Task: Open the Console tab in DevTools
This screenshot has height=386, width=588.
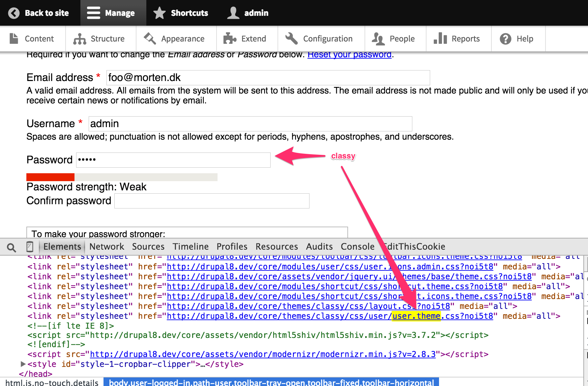Action: pos(358,246)
